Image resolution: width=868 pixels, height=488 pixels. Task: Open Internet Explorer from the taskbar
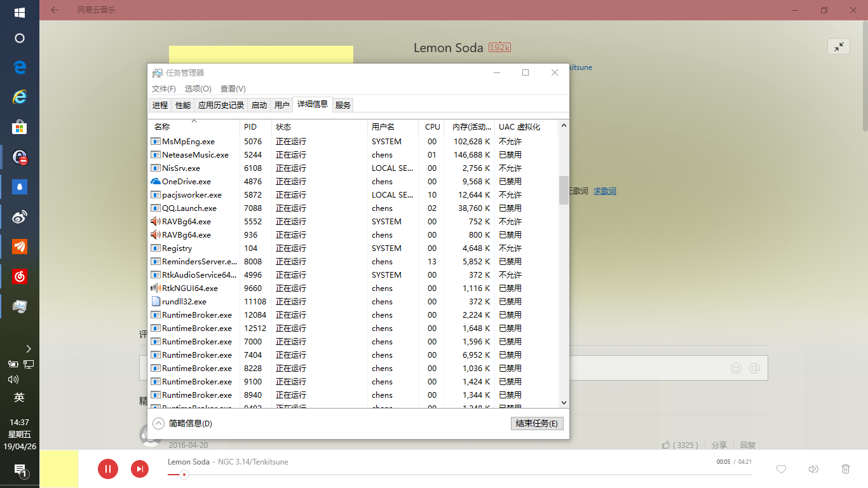[19, 97]
